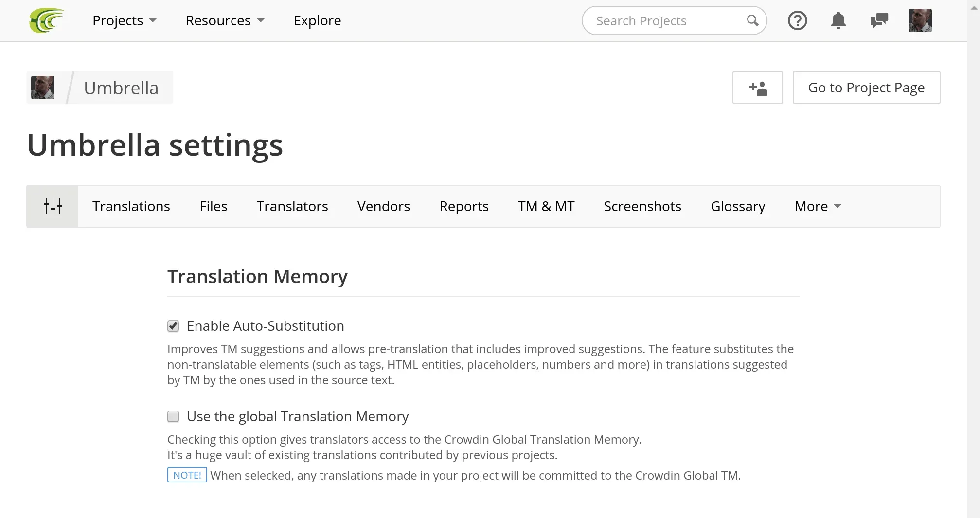Click the search magnifier icon
Image resolution: width=980 pixels, height=518 pixels.
click(x=752, y=20)
